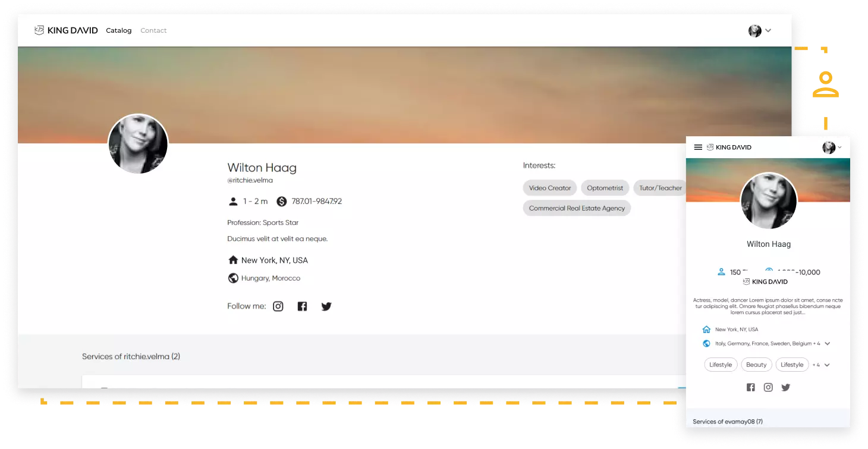Toggle the Beauty tag in mobile view
This screenshot has width=868, height=449.
[x=756, y=364]
